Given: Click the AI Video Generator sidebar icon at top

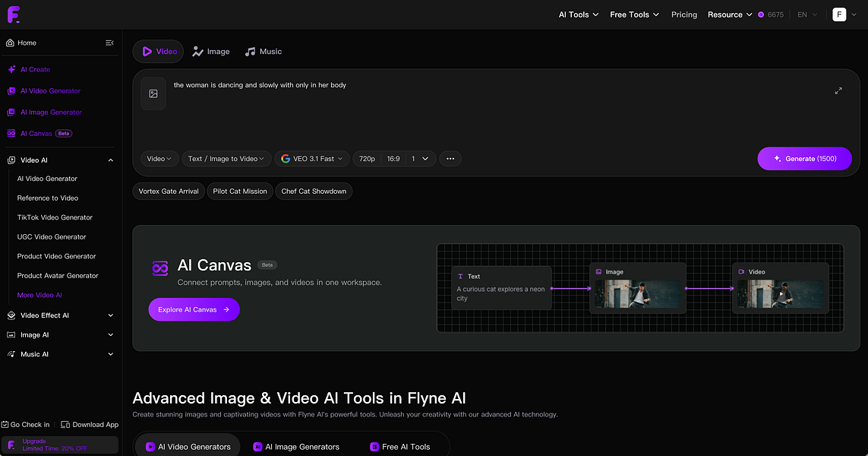Looking at the screenshot, I should 11,91.
